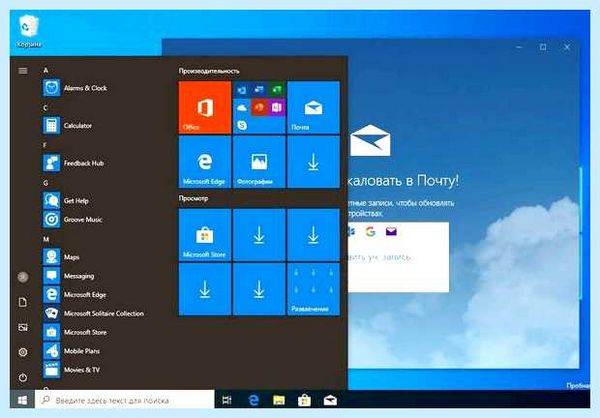Open the Развлечения folder tile
Screen dimensions: 600x418
pyautogui.click(x=313, y=289)
